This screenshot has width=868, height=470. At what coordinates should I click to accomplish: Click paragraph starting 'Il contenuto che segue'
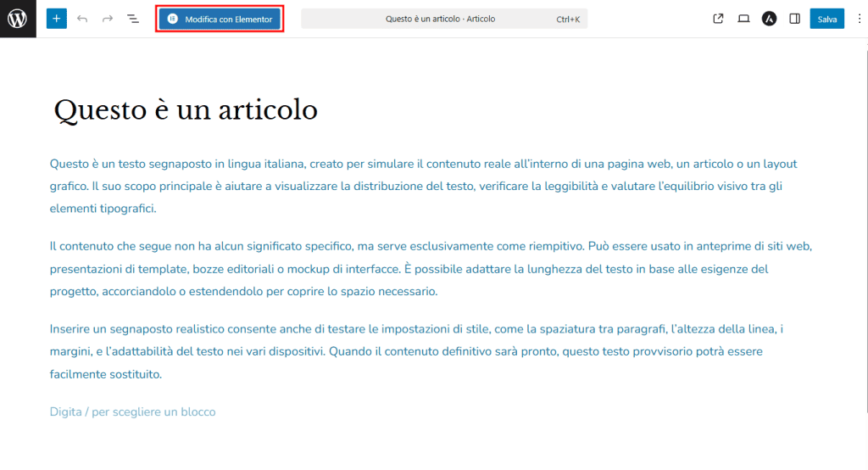click(431, 269)
